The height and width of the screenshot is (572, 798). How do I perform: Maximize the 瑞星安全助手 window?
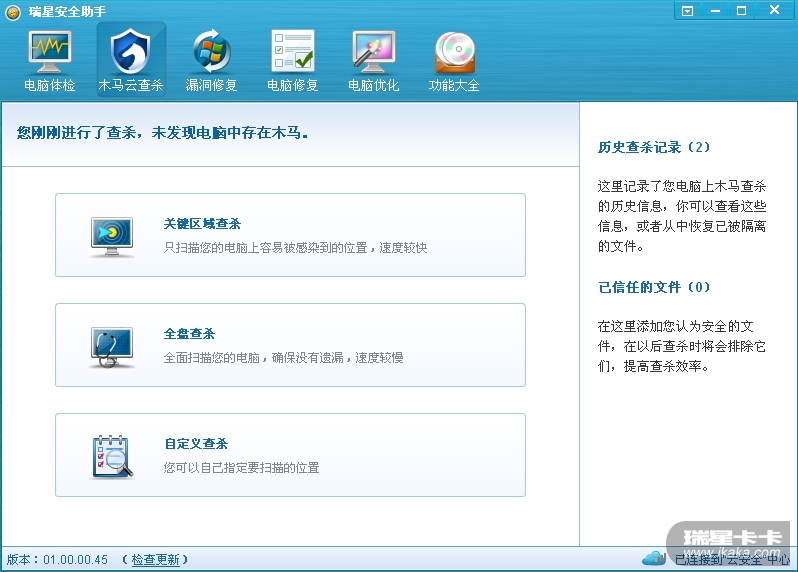tap(742, 11)
